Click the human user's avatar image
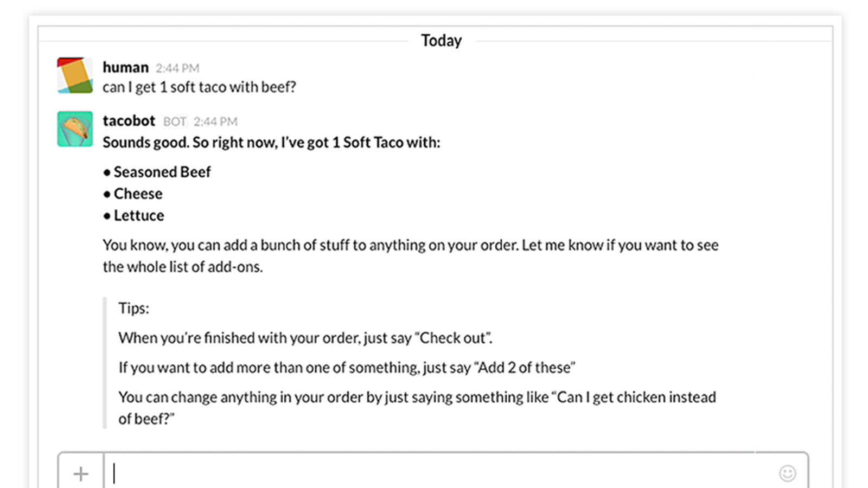 (x=75, y=75)
